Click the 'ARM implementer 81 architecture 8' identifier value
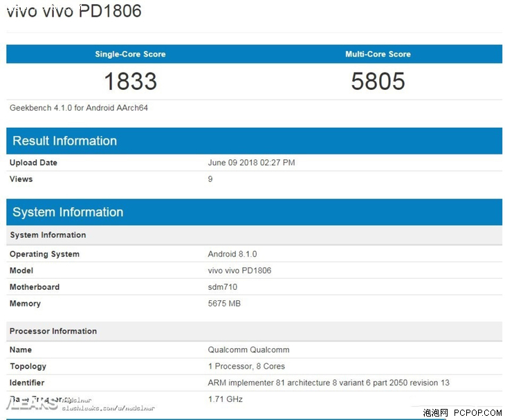This screenshot has height=420, width=505. click(329, 383)
